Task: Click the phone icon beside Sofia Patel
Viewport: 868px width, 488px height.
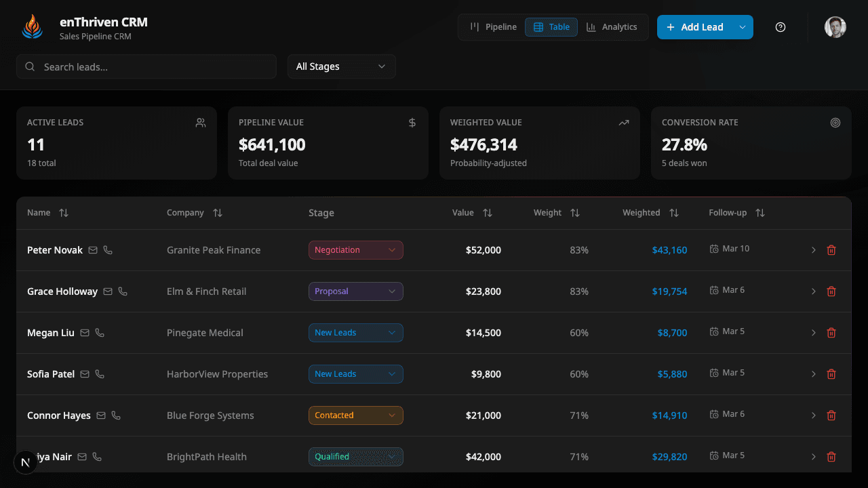Action: 100,374
